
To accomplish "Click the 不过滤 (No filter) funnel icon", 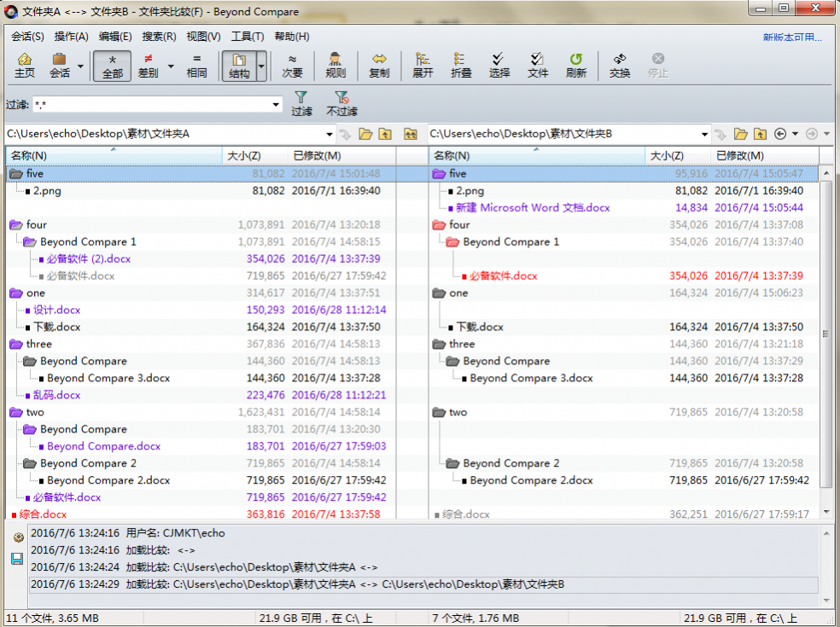I will pyautogui.click(x=341, y=103).
